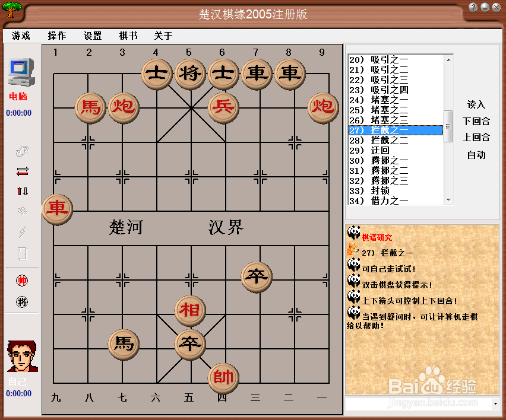Select the black 卒 near the palace center

coord(190,345)
